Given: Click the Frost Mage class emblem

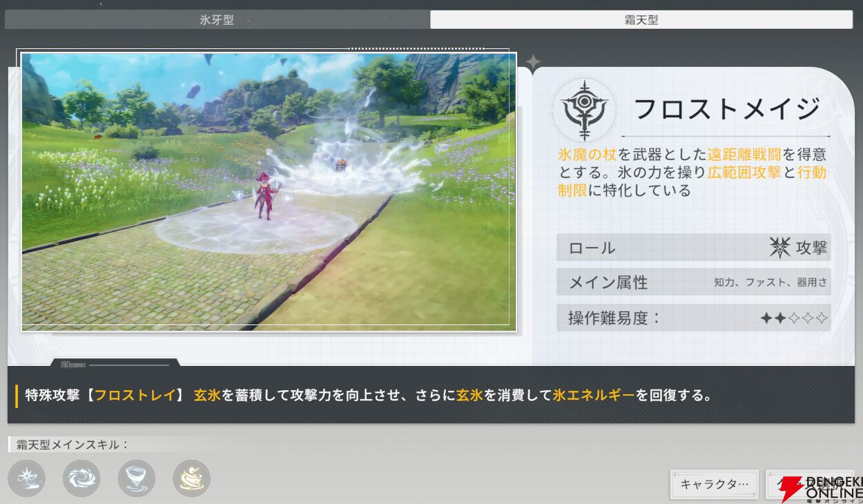Looking at the screenshot, I should click(x=584, y=110).
